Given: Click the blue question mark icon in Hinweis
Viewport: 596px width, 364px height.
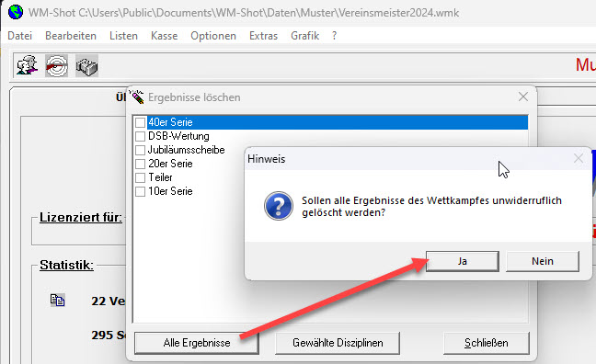Looking at the screenshot, I should [x=279, y=206].
